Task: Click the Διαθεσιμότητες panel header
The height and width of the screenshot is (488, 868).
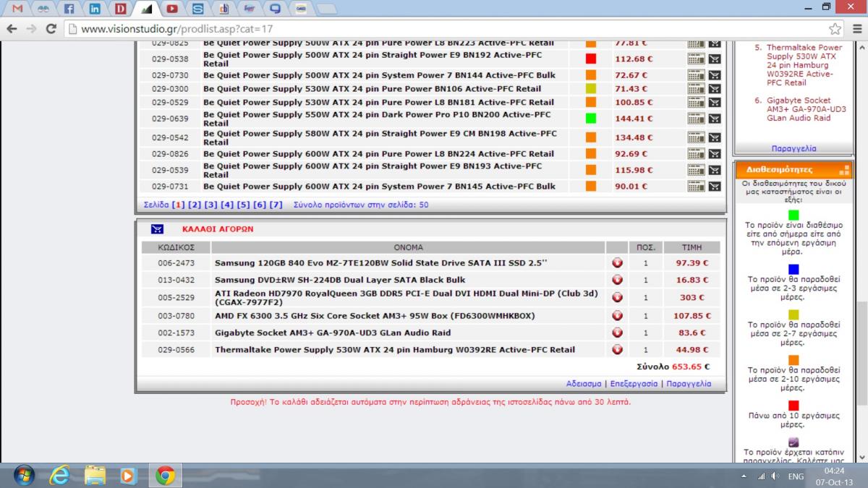Action: click(x=793, y=170)
